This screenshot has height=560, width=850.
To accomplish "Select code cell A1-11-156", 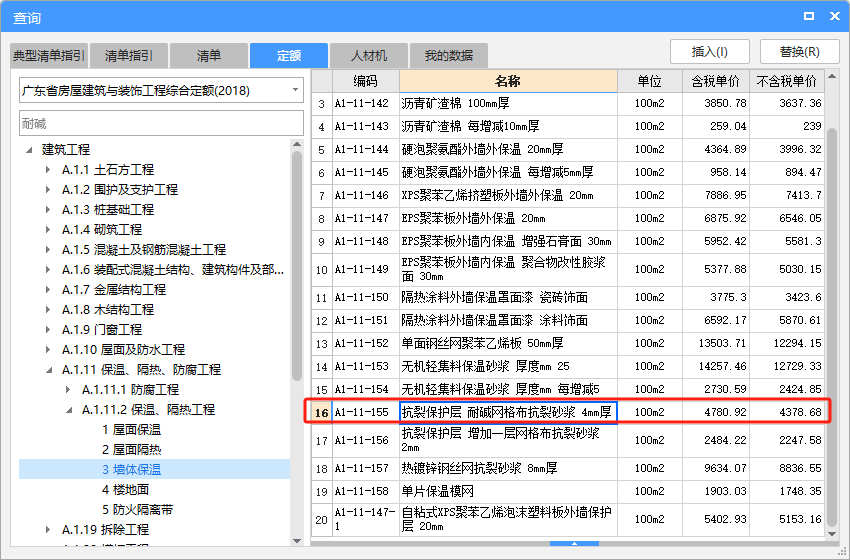I will pos(365,440).
